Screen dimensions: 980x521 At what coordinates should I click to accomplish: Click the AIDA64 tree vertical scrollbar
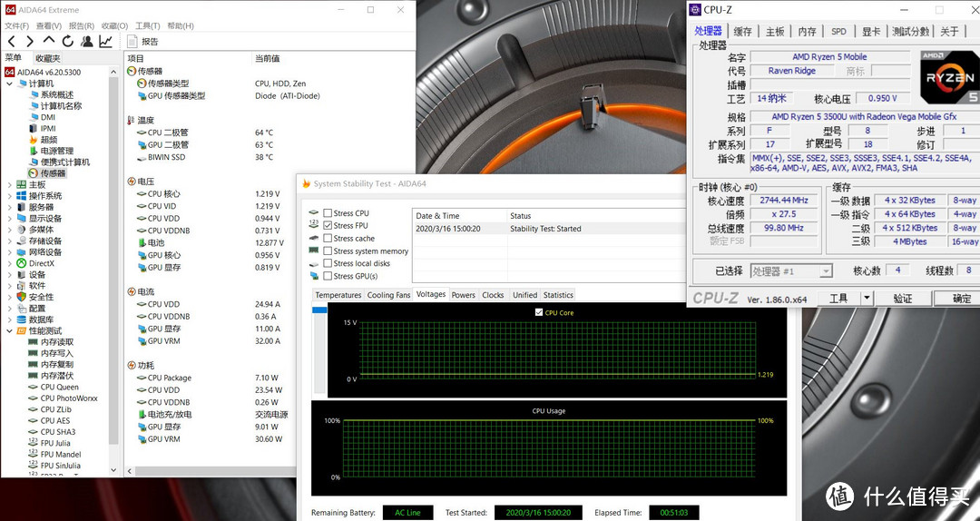(113, 262)
